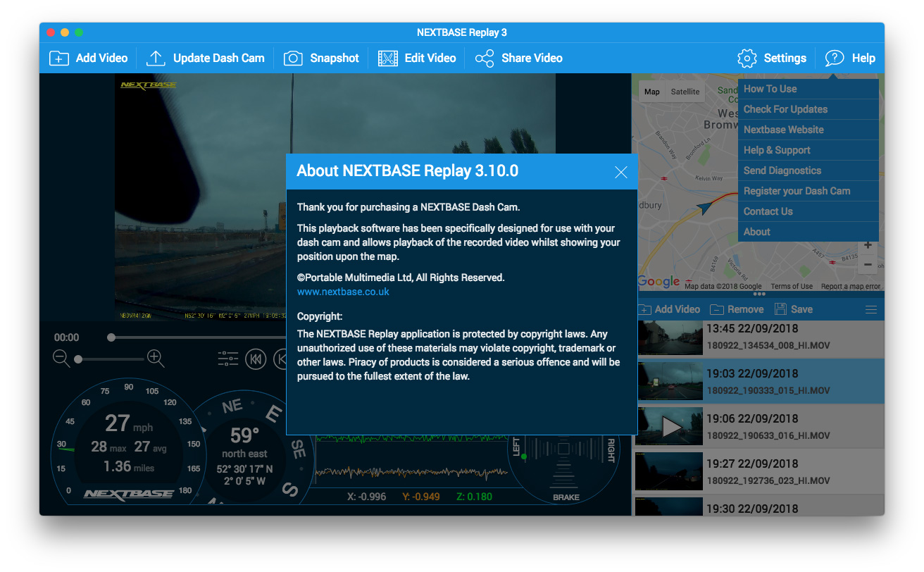The height and width of the screenshot is (572, 924).
Task: Click the 27 mph speed readout
Action: coord(129,423)
